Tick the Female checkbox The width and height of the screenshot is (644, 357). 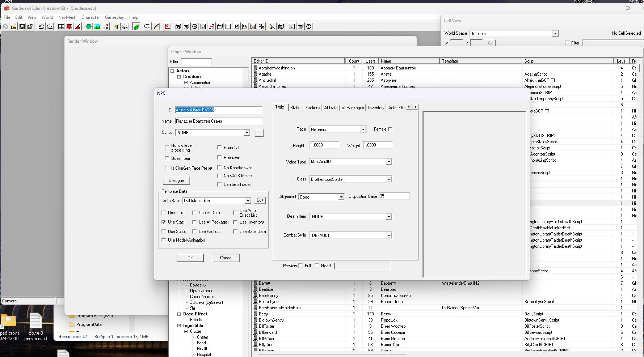click(x=390, y=129)
